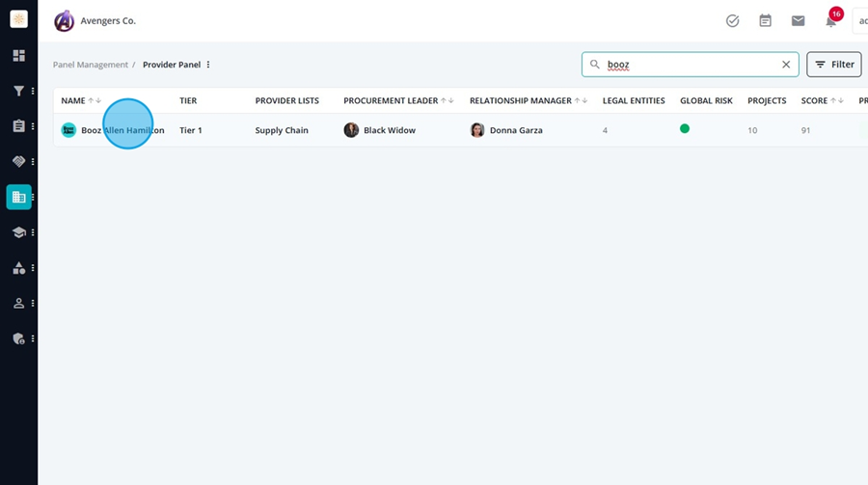Open Provider Panel breadcrumb three-dot menu
The height and width of the screenshot is (485, 868).
(x=208, y=65)
